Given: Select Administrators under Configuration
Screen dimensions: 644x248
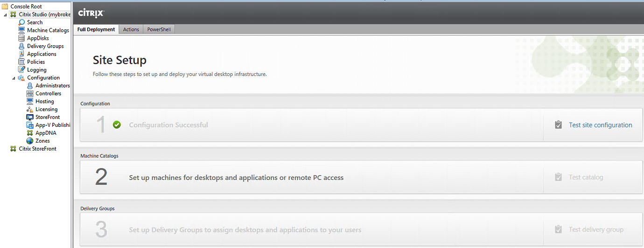Looking at the screenshot, I should (52, 86).
